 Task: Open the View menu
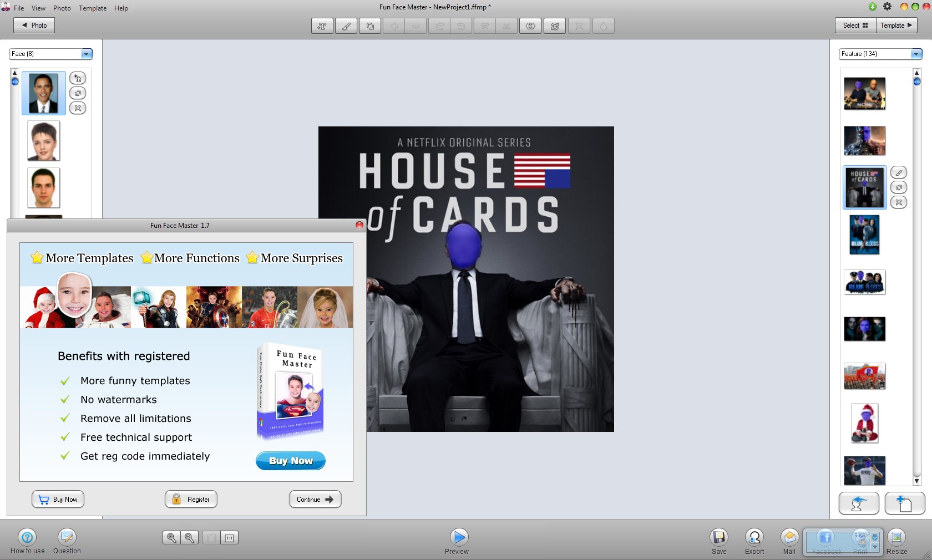pos(38,8)
